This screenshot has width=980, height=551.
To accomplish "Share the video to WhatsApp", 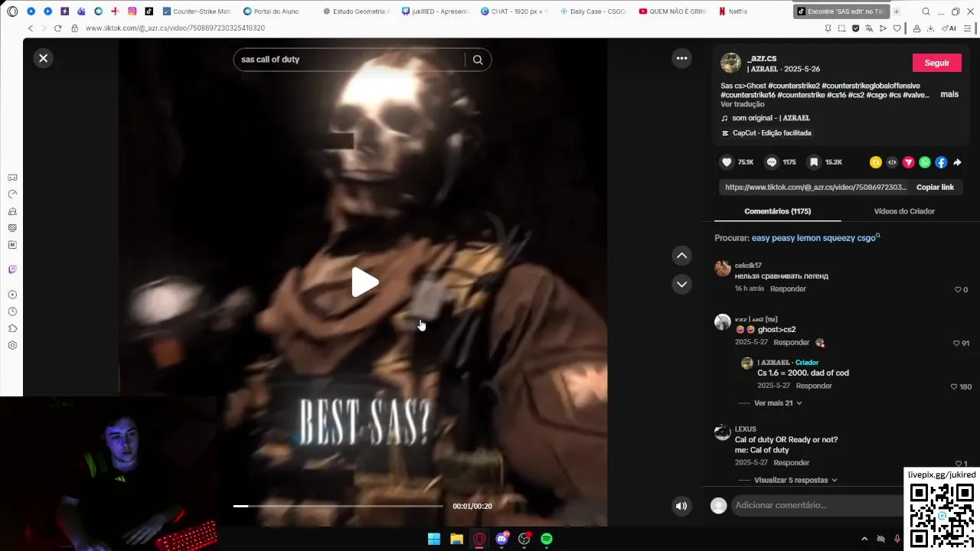I will coord(925,162).
